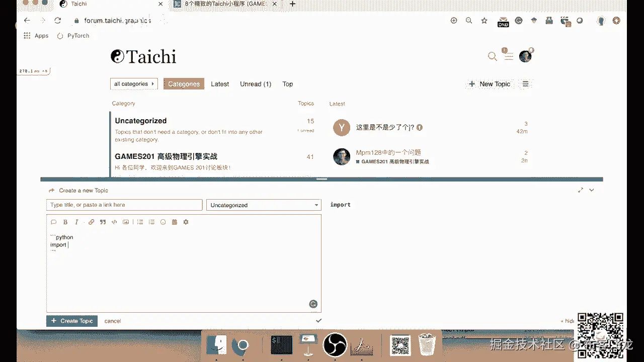Open the topic list options menu beside New Topic

(x=525, y=84)
